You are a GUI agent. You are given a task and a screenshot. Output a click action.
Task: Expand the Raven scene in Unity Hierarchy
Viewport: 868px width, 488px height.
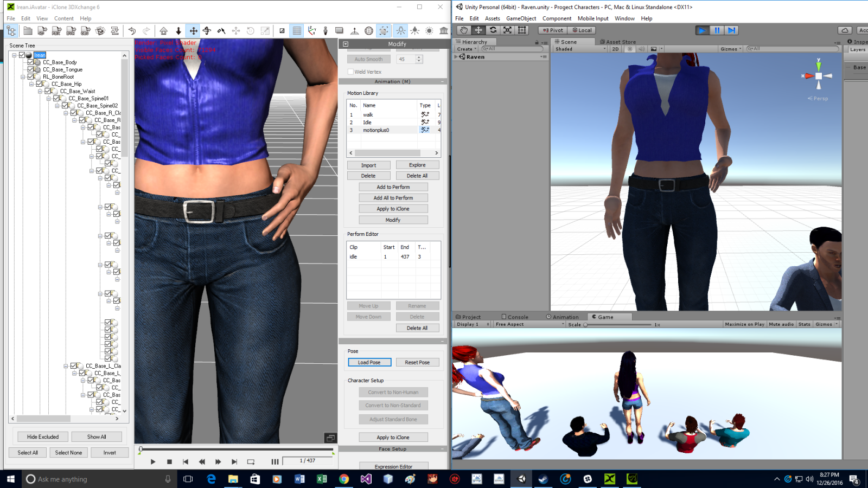click(x=456, y=56)
